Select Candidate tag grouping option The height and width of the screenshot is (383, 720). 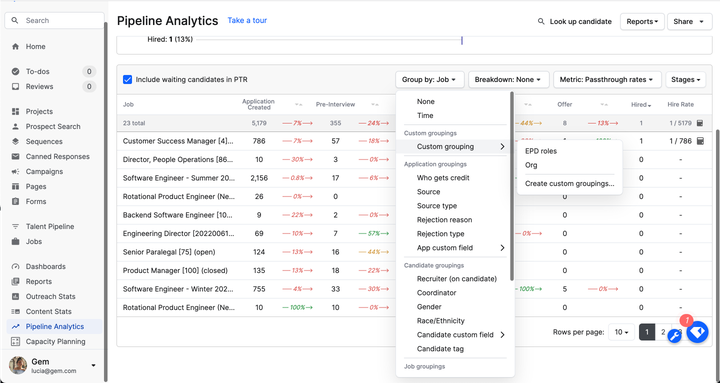[440, 349]
